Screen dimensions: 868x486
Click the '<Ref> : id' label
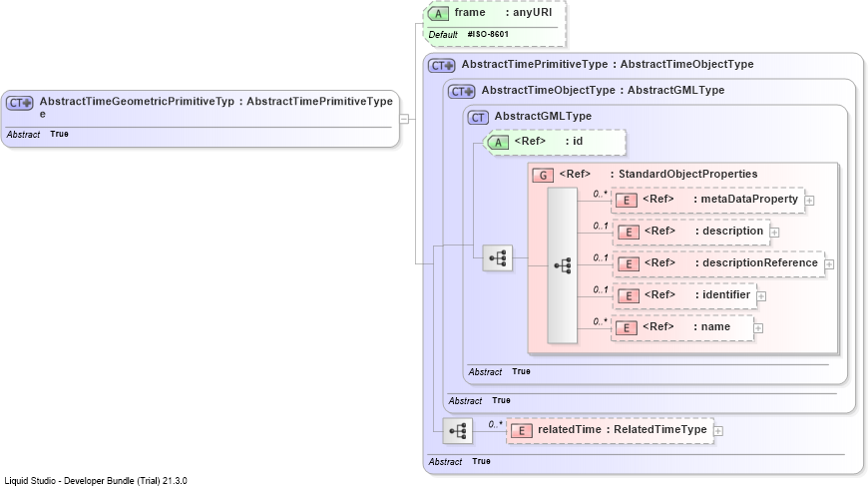548,141
